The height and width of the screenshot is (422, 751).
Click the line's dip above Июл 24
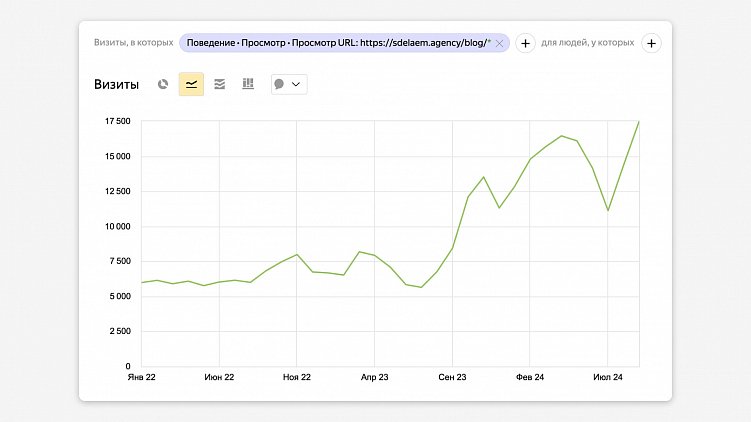click(608, 210)
